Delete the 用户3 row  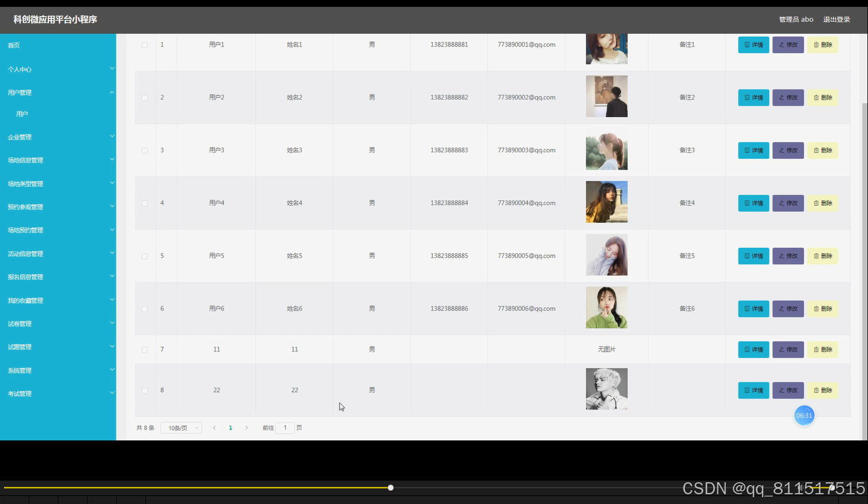[x=822, y=150]
